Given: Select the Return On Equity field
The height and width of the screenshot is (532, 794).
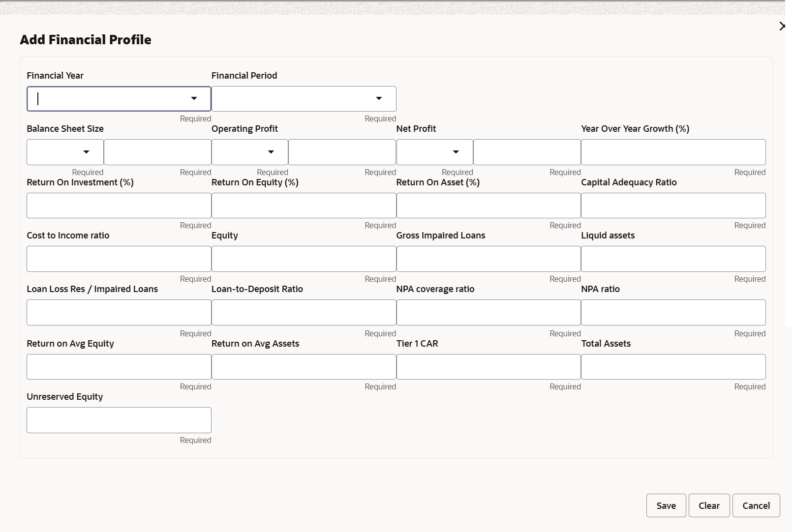Looking at the screenshot, I should 304,206.
